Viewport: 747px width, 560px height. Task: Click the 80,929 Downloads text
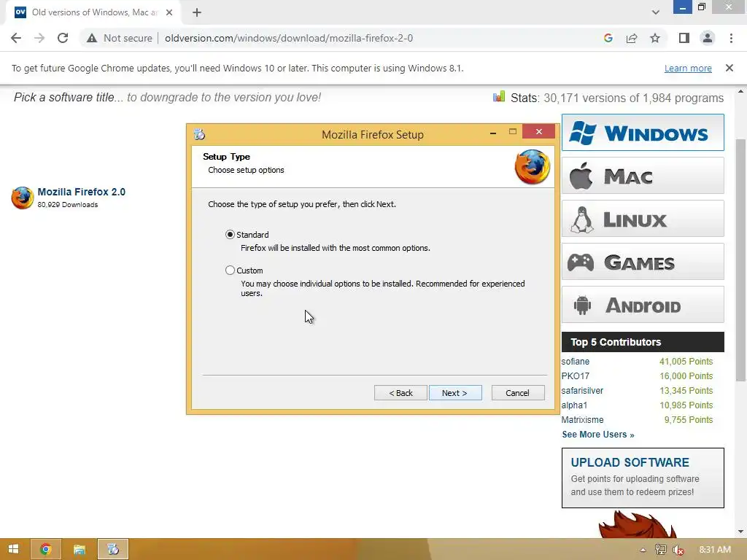(x=68, y=205)
